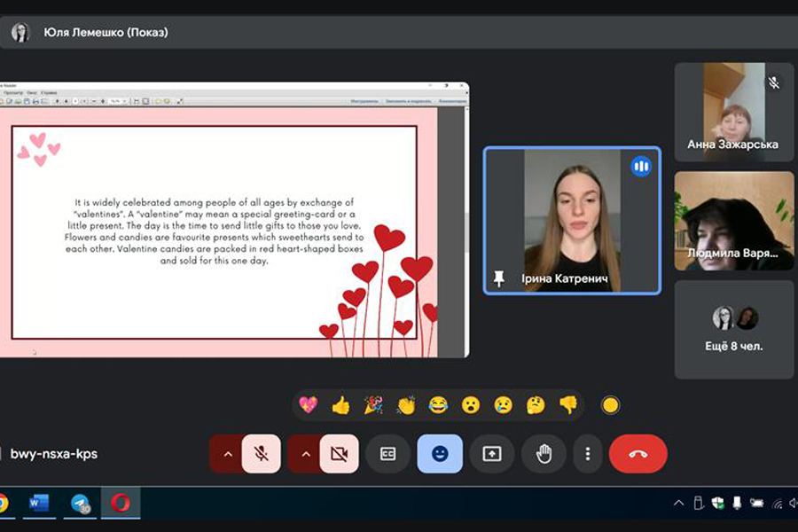The image size is (798, 532).
Task: Open more options three-dot menu
Action: [587, 454]
